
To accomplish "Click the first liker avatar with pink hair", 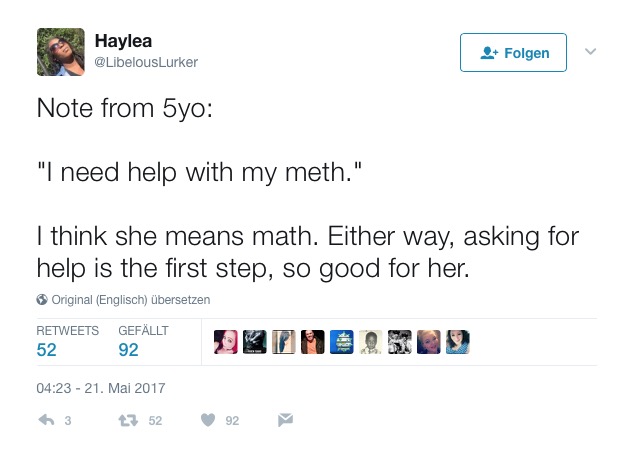I will [226, 342].
